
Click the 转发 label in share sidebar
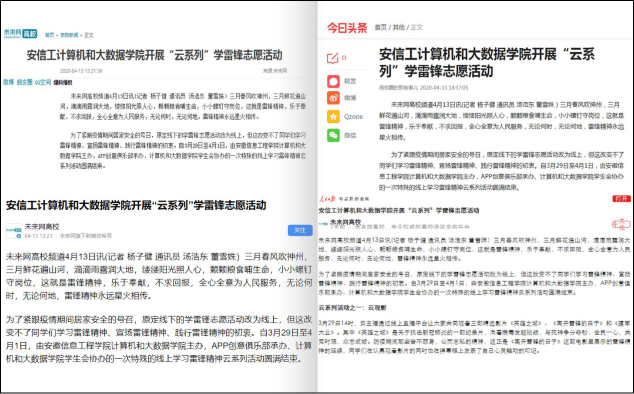pyautogui.click(x=350, y=81)
